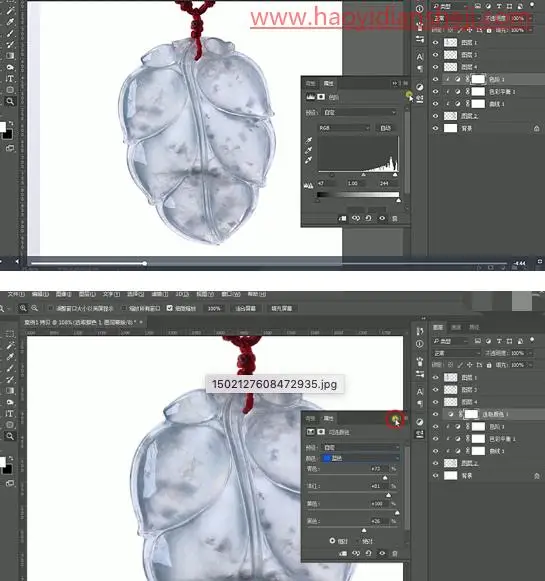
Task: Hide the 曲线 1 layer in lower window
Action: 436,451
